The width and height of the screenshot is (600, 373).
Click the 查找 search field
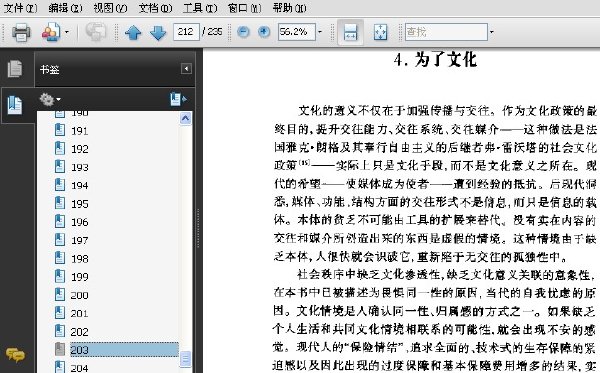click(446, 32)
